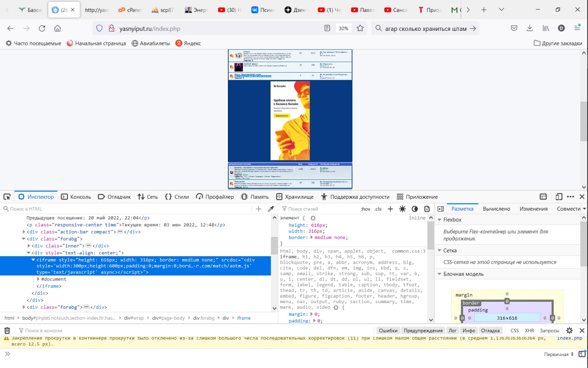This screenshot has width=588, height=368.
Task: Toggle print media simulation icon
Action: click(427, 209)
